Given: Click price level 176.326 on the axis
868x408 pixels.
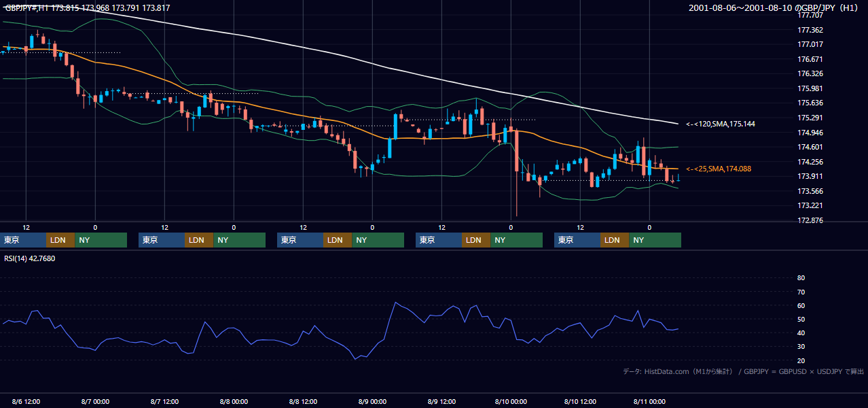Looking at the screenshot, I should 810,73.
